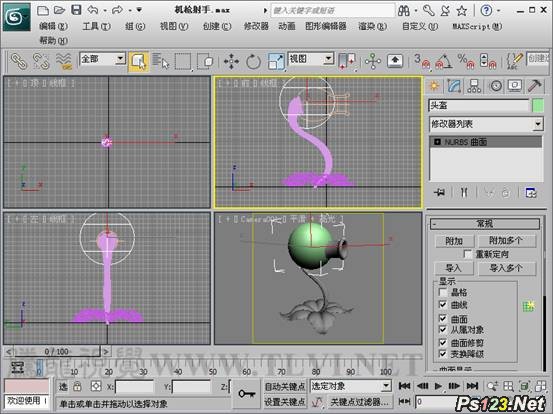Open the MAXScript(M) menu
This screenshot has height=414, width=553.
478,26
